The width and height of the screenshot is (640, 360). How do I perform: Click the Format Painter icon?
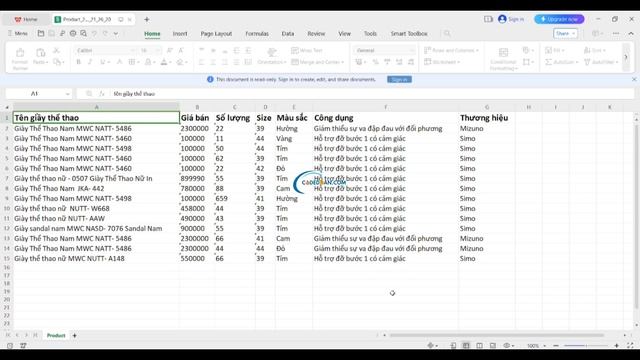(x=20, y=53)
